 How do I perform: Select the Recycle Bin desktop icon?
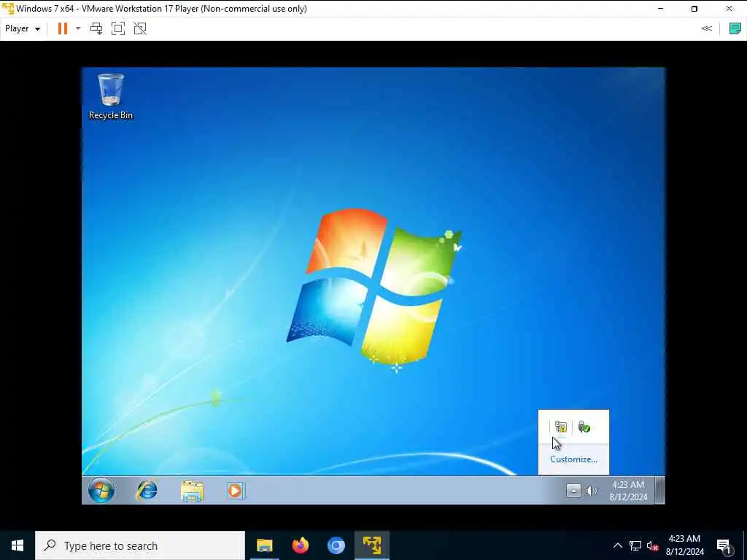click(x=111, y=97)
